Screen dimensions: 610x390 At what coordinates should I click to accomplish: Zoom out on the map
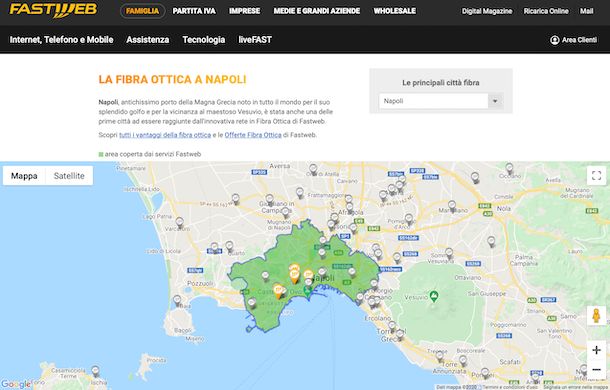tap(596, 369)
